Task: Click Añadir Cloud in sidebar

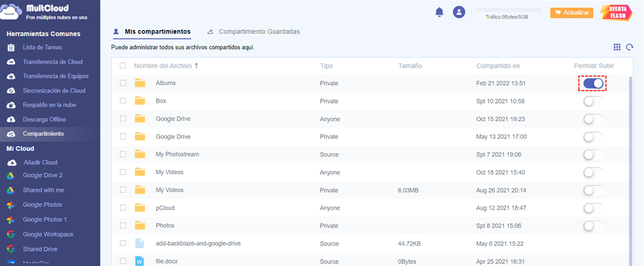Action: (x=40, y=162)
